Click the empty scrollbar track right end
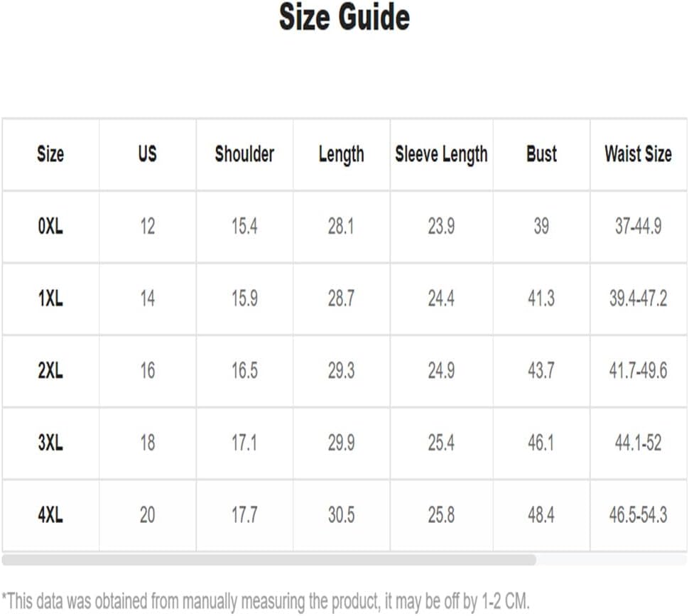Viewport: 689px width, 616px height. tap(612, 560)
